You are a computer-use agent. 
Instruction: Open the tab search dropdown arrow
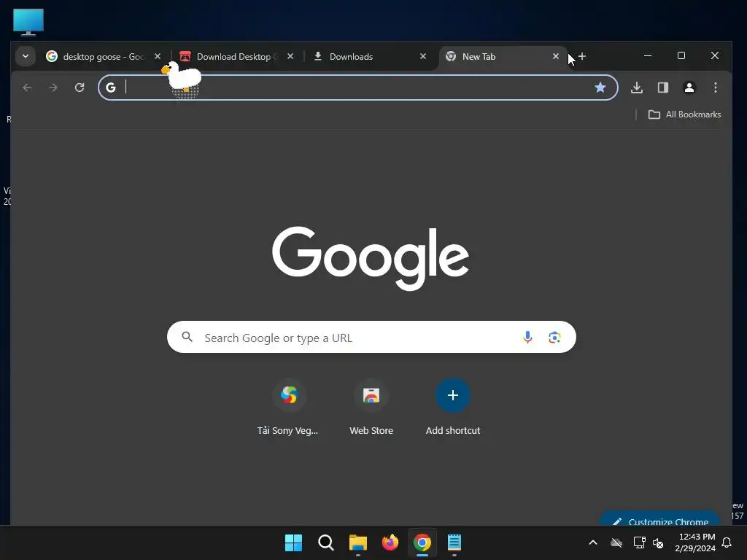[x=26, y=56]
